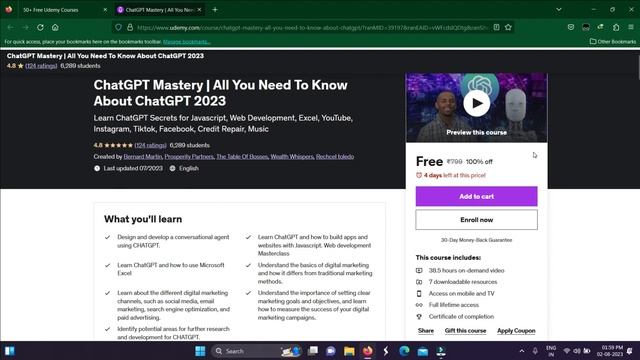Viewport: 640px width, 360px height.
Task: Open Task View from the taskbar
Action: point(313,351)
